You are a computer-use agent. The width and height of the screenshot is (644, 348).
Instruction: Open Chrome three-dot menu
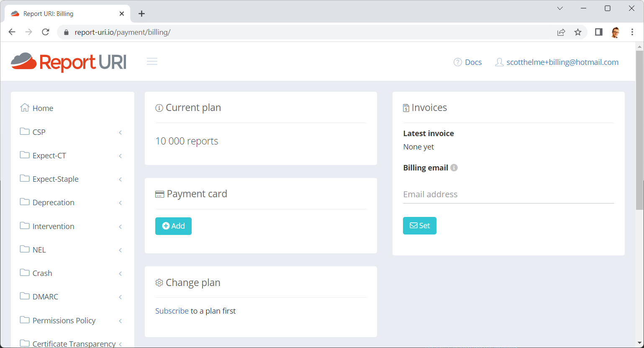632,32
